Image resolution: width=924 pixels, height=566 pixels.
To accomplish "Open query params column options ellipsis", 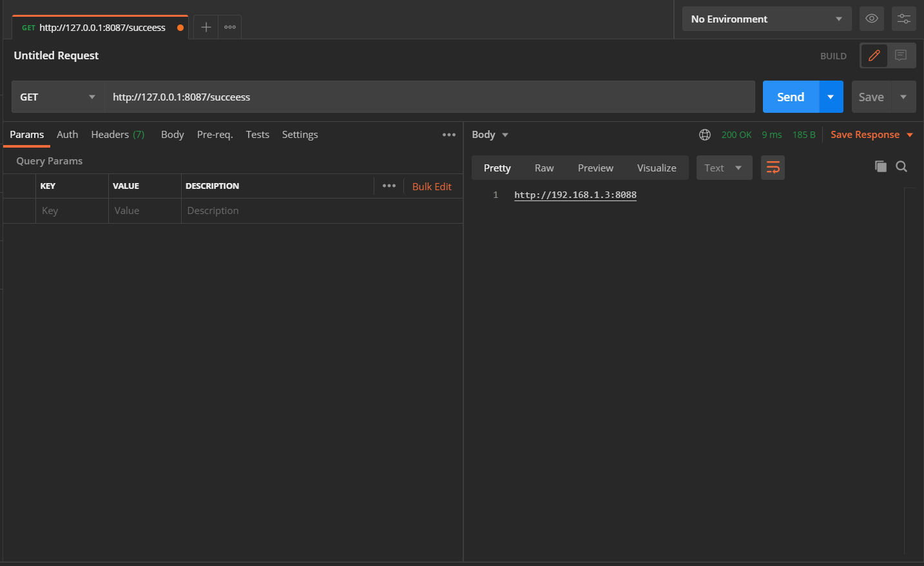I will pyautogui.click(x=389, y=186).
